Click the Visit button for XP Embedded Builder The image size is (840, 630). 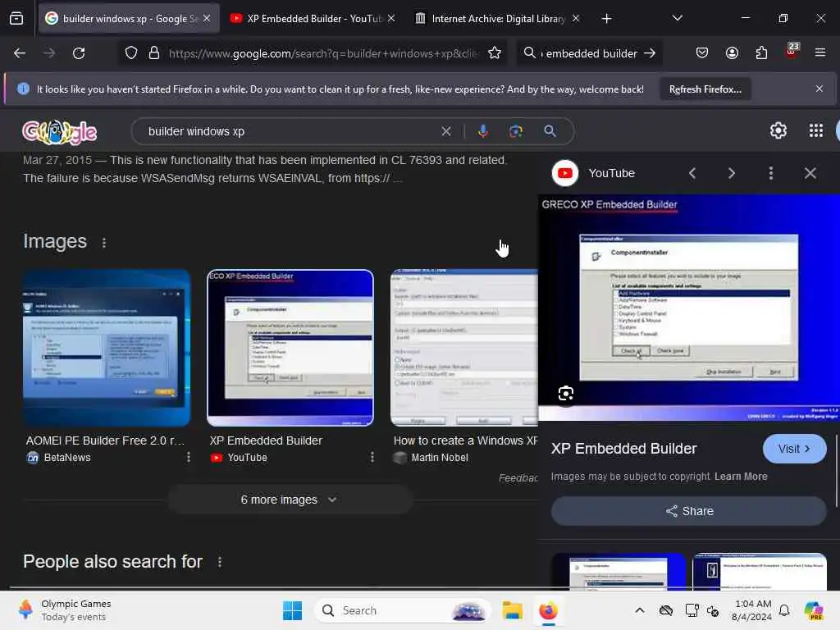[794, 449]
